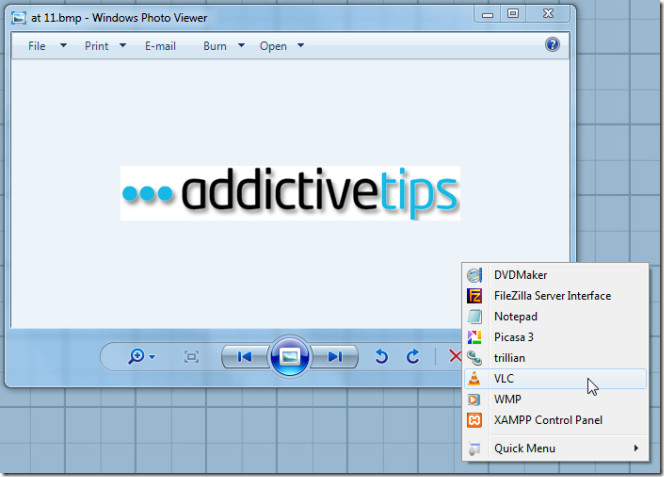
Task: Click the E-mail toolbar button
Action: point(160,46)
